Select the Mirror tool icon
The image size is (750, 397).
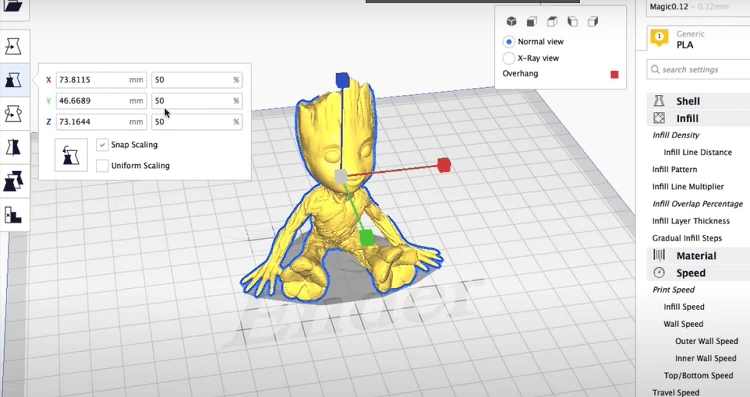point(13,147)
